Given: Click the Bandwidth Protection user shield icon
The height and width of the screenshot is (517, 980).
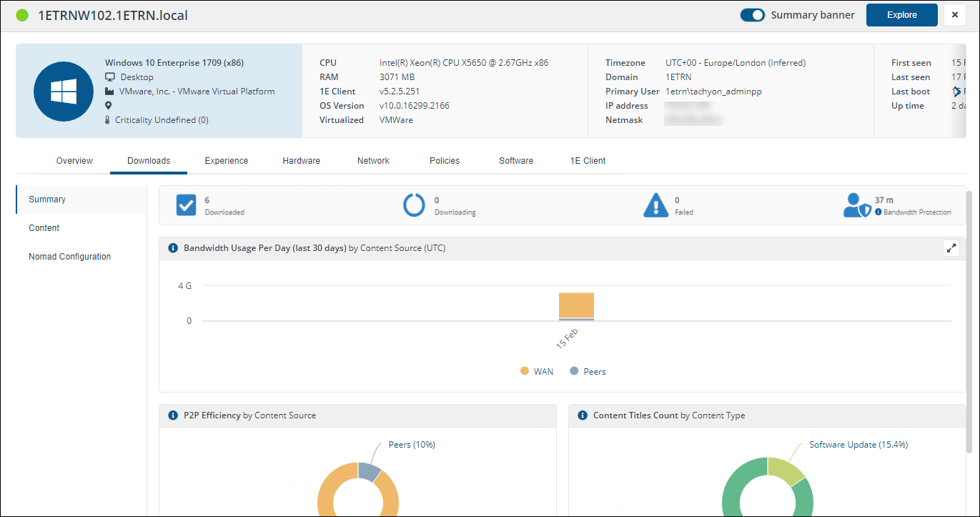Looking at the screenshot, I should tap(857, 205).
